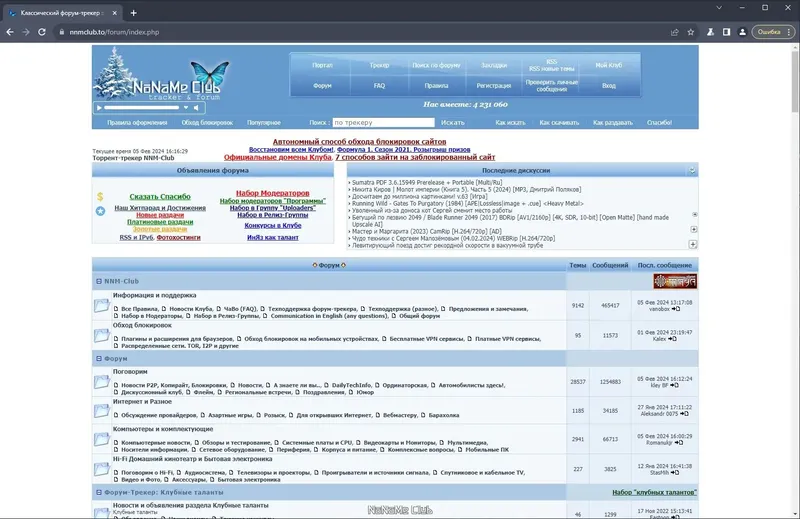This screenshot has height=519, width=800.
Task: Open Платиновые раздачи link
Action: coord(160,222)
